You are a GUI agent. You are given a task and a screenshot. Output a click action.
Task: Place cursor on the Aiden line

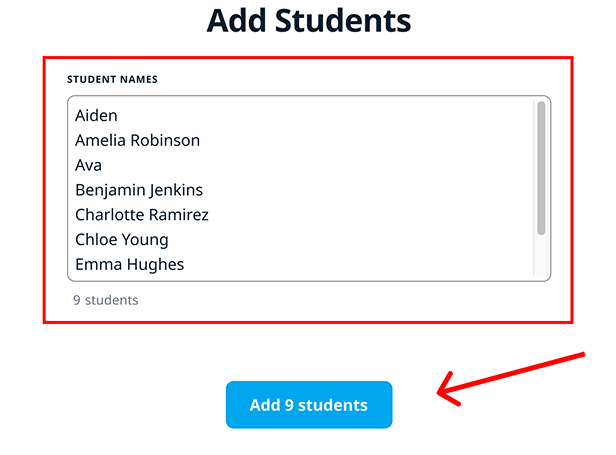96,116
